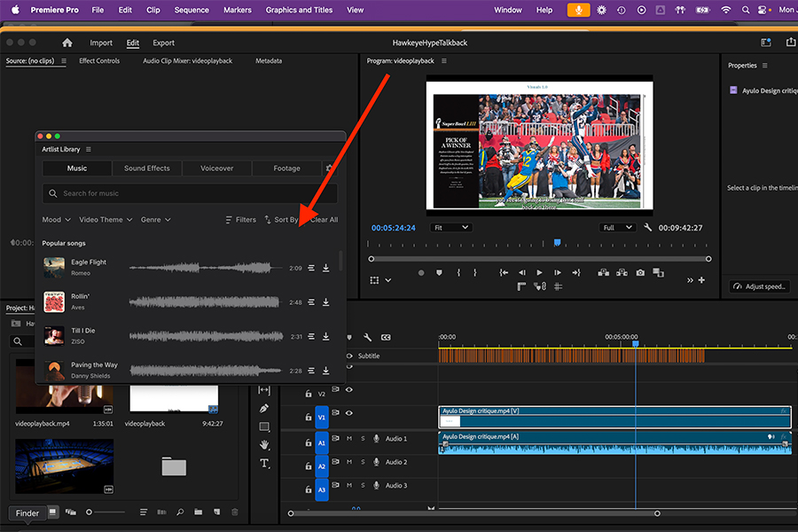The width and height of the screenshot is (798, 532).
Task: Open Artlist Filters
Action: point(240,219)
